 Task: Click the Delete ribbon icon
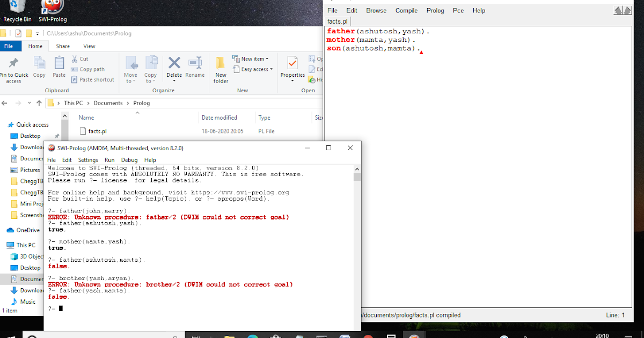(174, 68)
